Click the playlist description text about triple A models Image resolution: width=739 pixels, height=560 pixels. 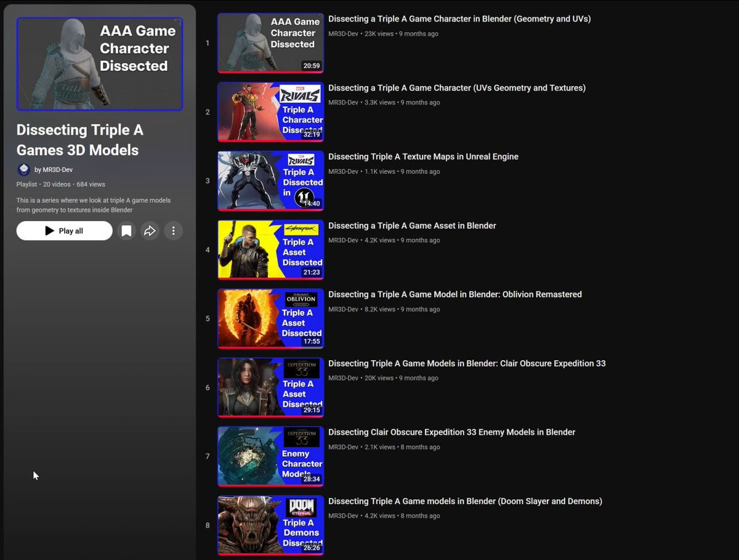click(x=94, y=205)
